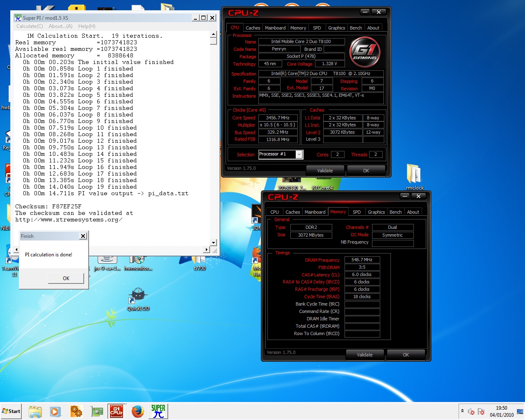Viewport: 525px width, 420px height.
Task: Click Super PI vertical scrollbar down arrow
Action: pos(213,243)
